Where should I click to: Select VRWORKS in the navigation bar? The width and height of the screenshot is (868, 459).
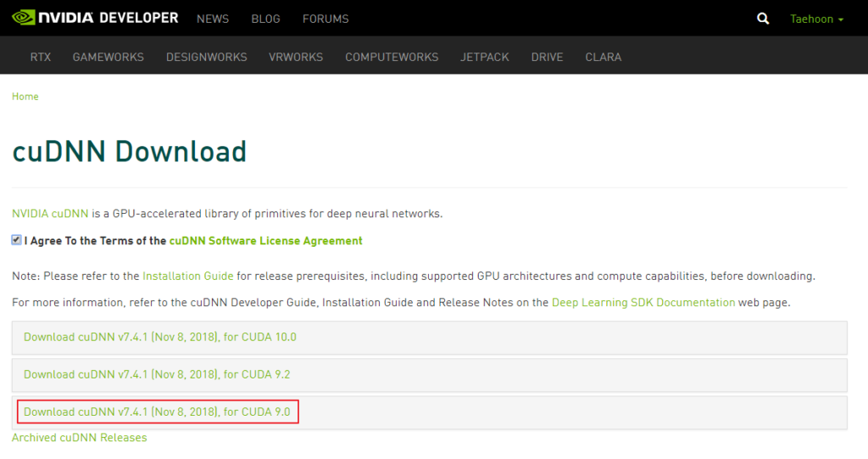pos(296,57)
